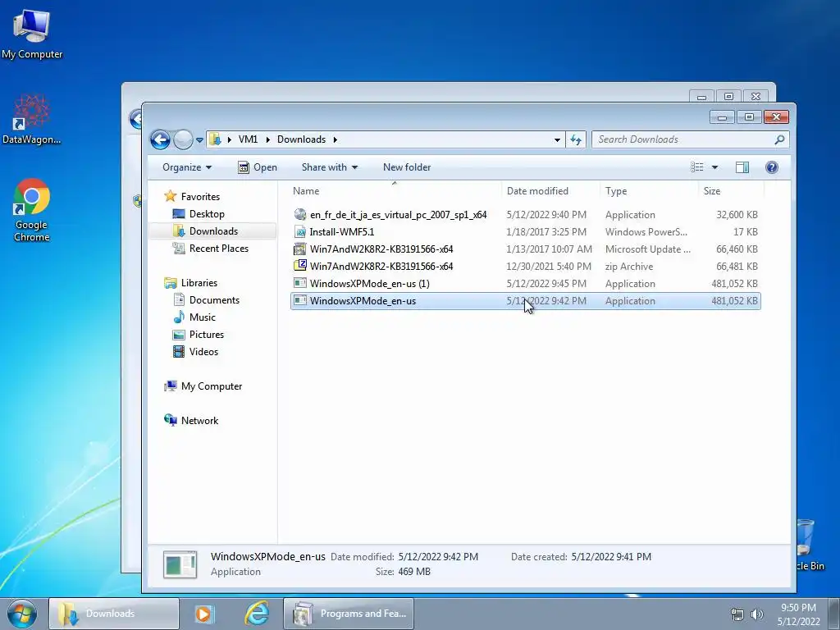Screen dimensions: 840x630
Task: Click the My Computer desktop icon
Action: pyautogui.click(x=32, y=34)
